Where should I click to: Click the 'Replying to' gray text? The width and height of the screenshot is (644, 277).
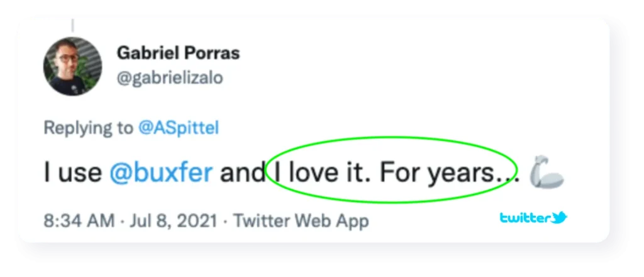click(x=88, y=128)
